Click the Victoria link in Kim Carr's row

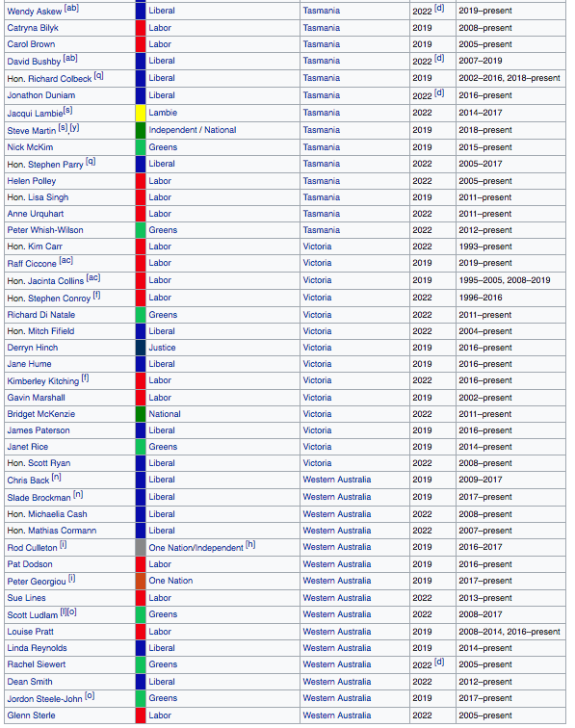[x=317, y=247]
